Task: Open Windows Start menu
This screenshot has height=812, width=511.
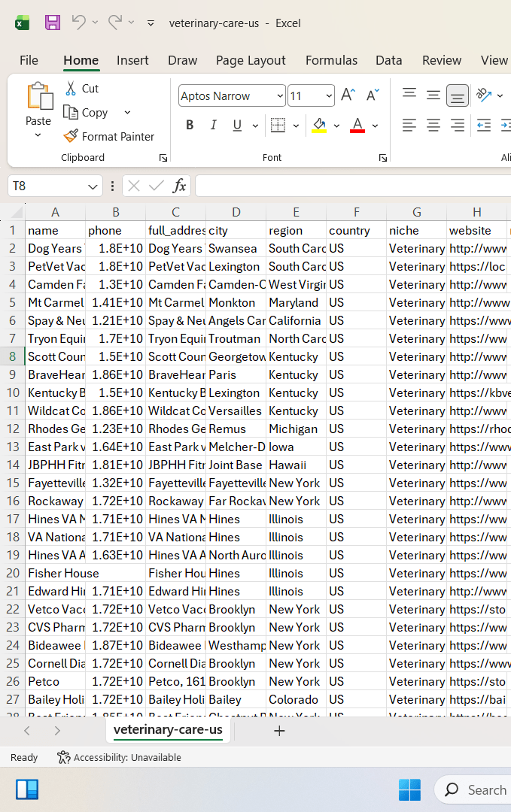Action: [x=409, y=789]
